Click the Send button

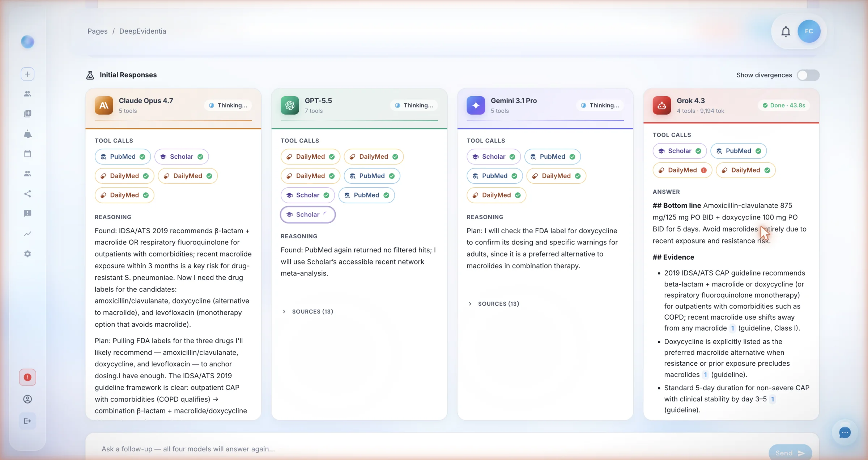790,453
